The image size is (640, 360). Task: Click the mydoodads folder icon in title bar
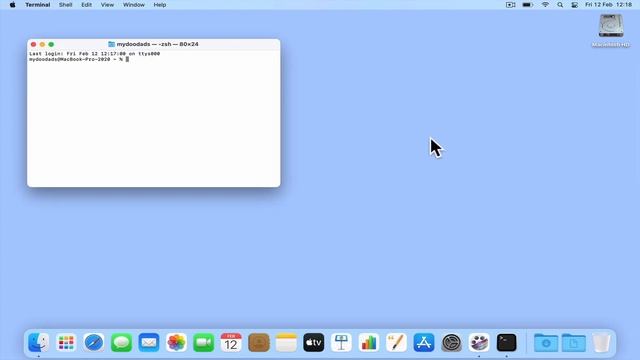pyautogui.click(x=111, y=44)
